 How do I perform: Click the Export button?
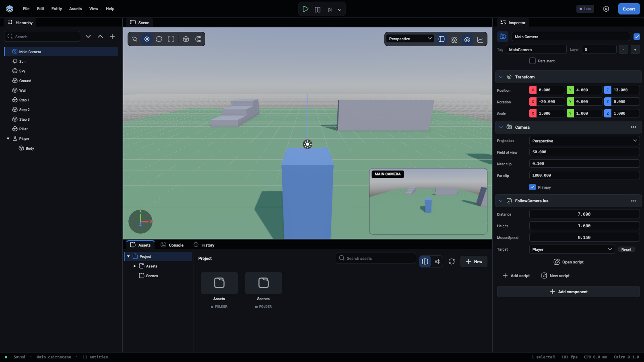point(629,9)
